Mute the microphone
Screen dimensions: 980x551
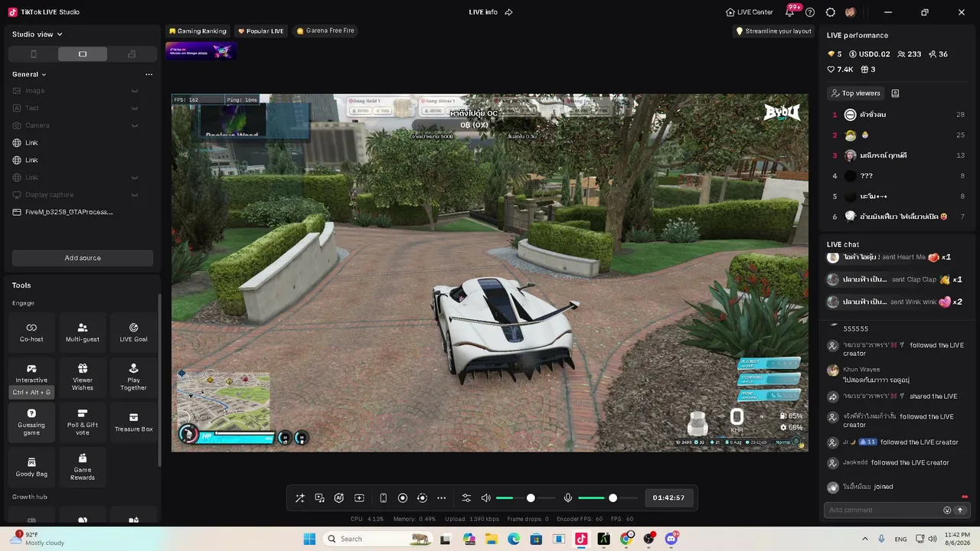pyautogui.click(x=568, y=498)
